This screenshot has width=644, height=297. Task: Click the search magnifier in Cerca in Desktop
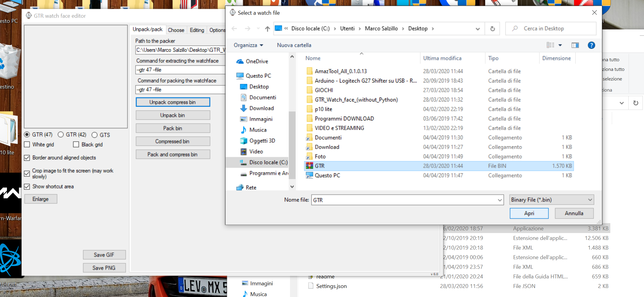tap(515, 28)
